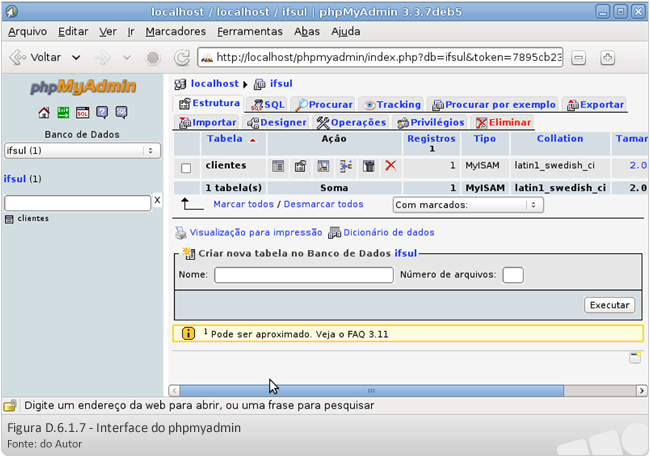Image resolution: width=650 pixels, height=457 pixels.
Task: Open phpMyAdmin home icon in sidebar
Action: tap(44, 112)
